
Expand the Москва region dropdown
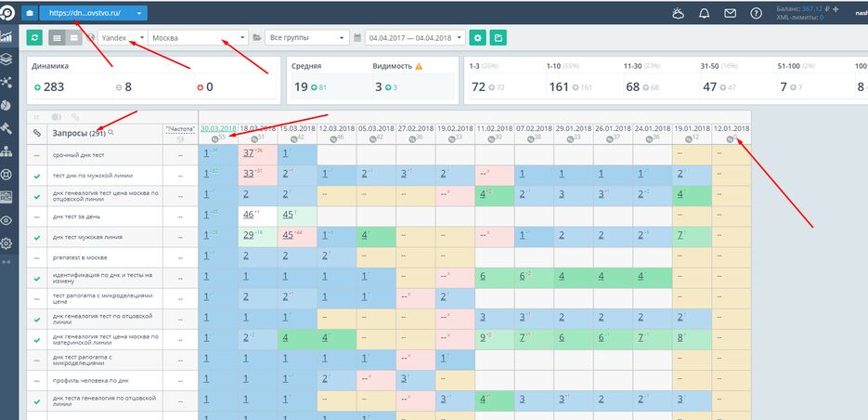pos(205,38)
